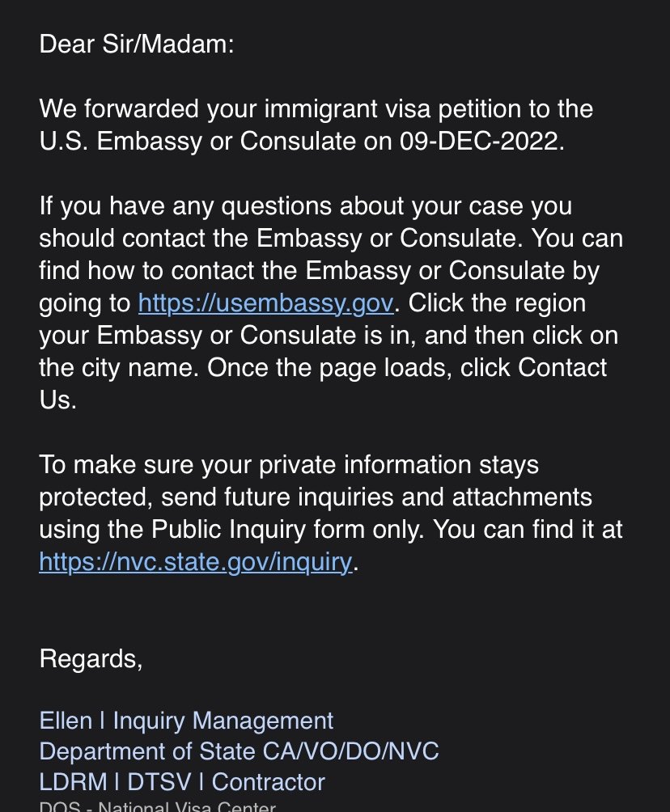Click the "Regards," closing line

[x=91, y=659]
